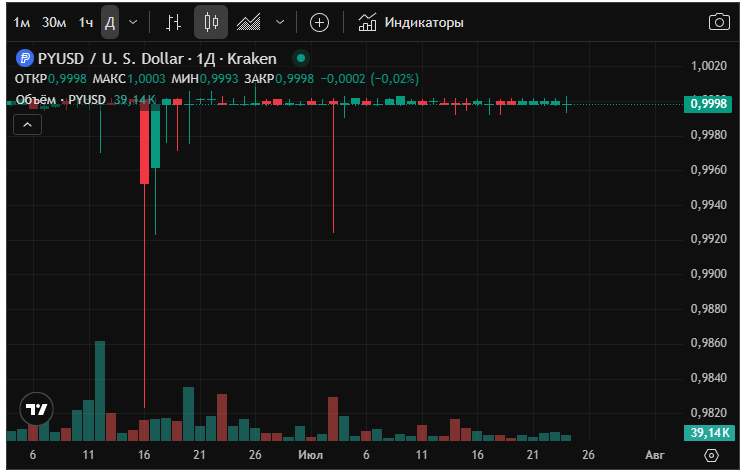Click the 0,9900 price scale label
This screenshot has width=747, height=476.
(709, 274)
